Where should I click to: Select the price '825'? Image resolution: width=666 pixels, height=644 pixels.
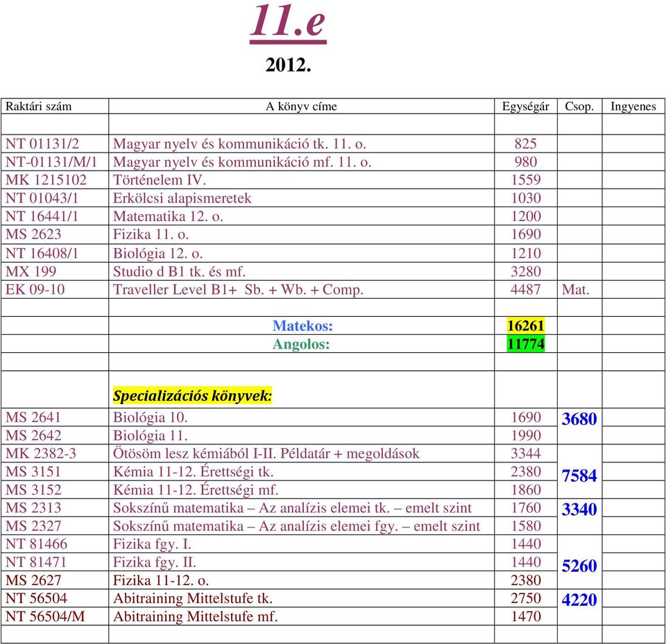click(x=525, y=143)
